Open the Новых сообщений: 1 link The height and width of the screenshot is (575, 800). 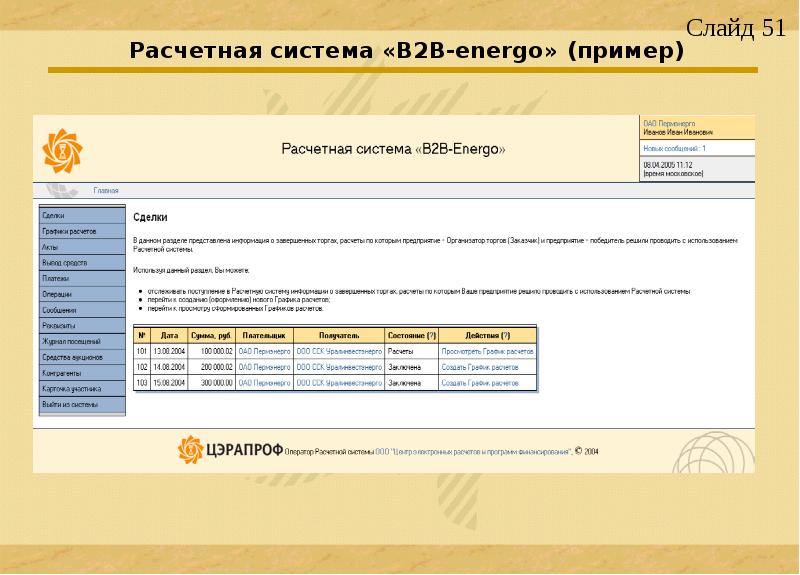pos(674,148)
